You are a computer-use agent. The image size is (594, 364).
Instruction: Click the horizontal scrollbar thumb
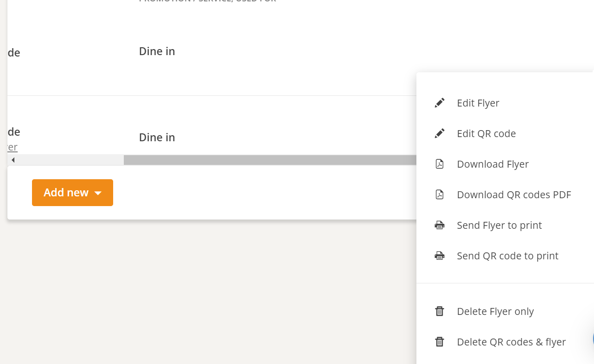tap(270, 160)
